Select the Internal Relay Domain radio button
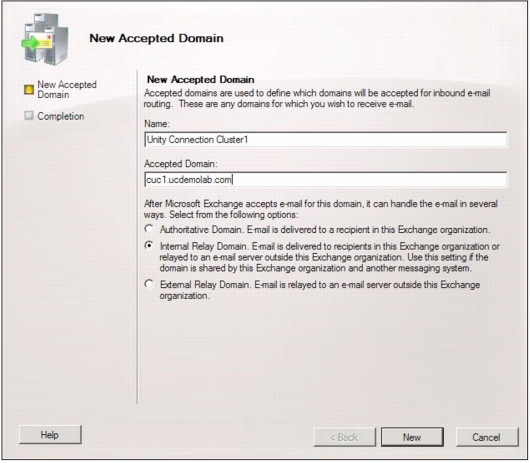Screen dimensions: 530x463 tap(149, 245)
